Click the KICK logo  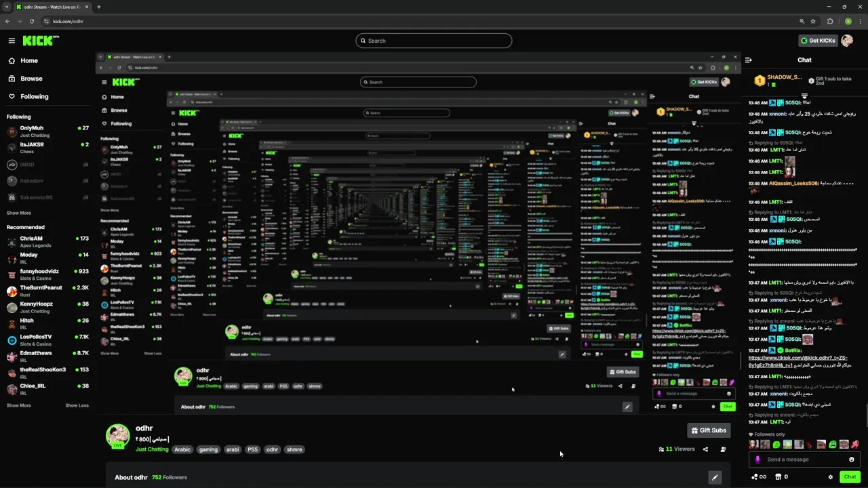(41, 41)
